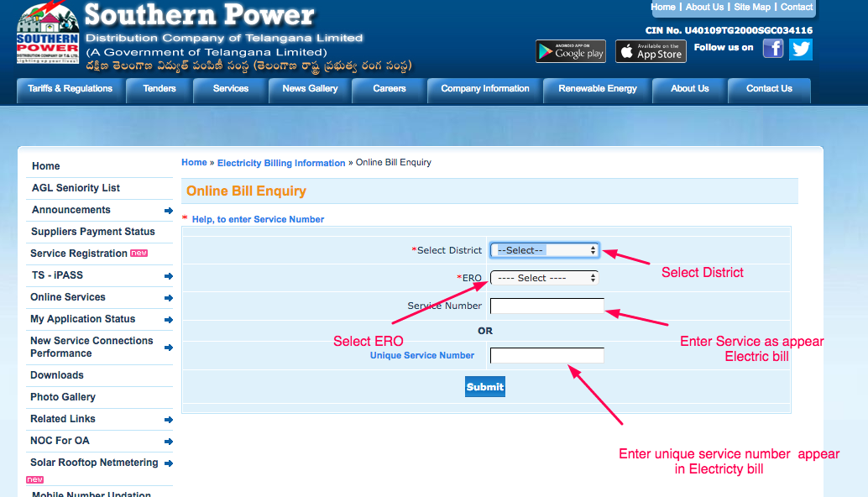Click inside the Service Number field
Image resolution: width=868 pixels, height=497 pixels.
[x=546, y=306]
